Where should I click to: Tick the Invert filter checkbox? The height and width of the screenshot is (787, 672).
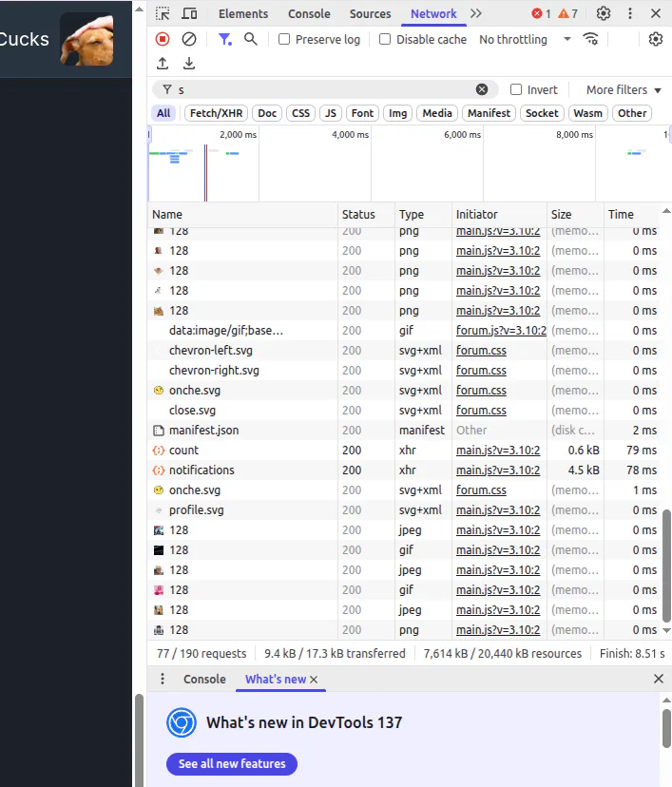(516, 89)
